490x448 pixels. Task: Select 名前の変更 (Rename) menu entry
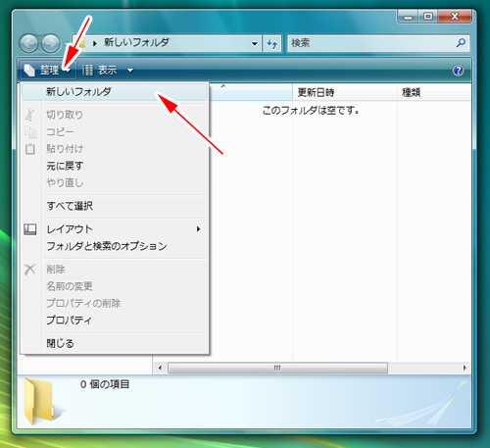115,286
